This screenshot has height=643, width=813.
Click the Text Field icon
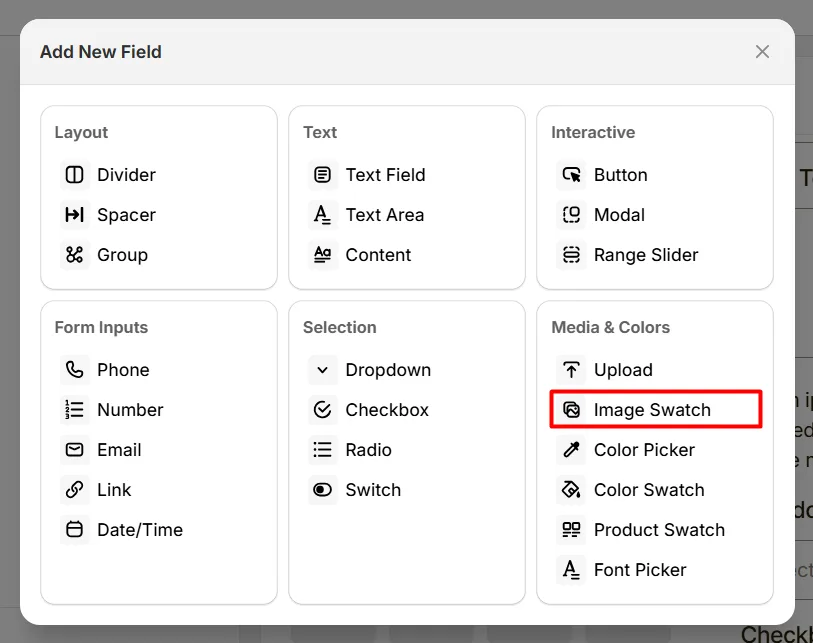323,175
